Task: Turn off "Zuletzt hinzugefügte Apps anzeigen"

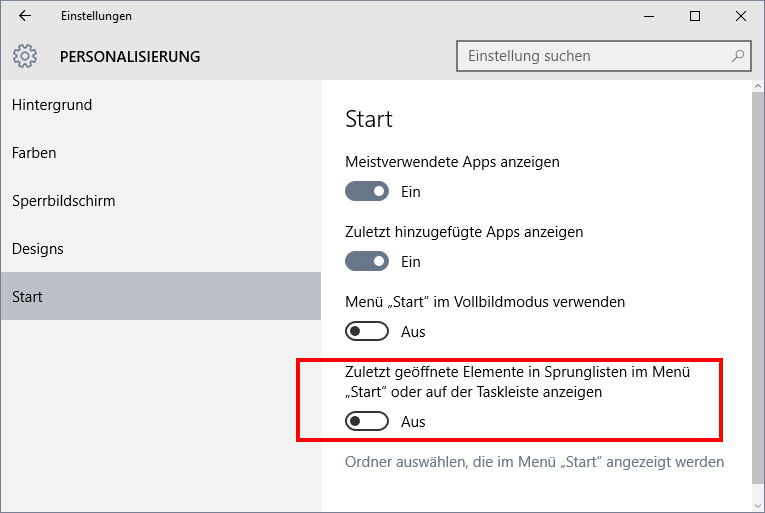Action: point(366,261)
